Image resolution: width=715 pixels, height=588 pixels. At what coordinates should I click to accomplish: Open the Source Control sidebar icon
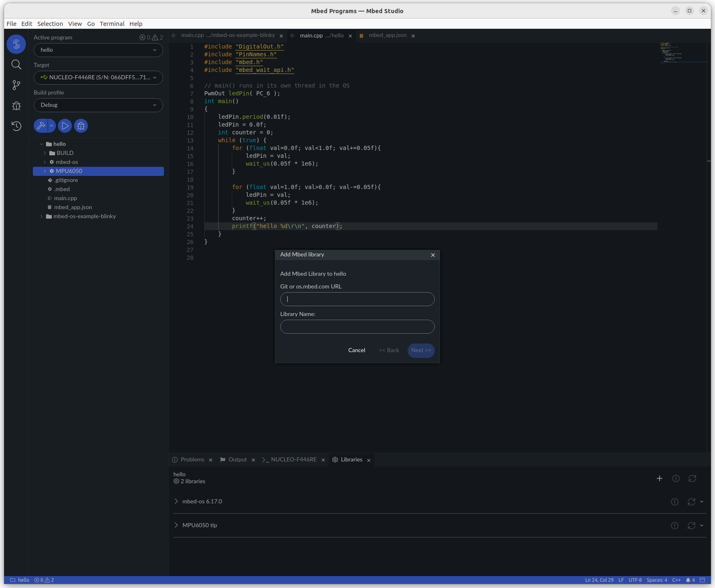tap(16, 85)
